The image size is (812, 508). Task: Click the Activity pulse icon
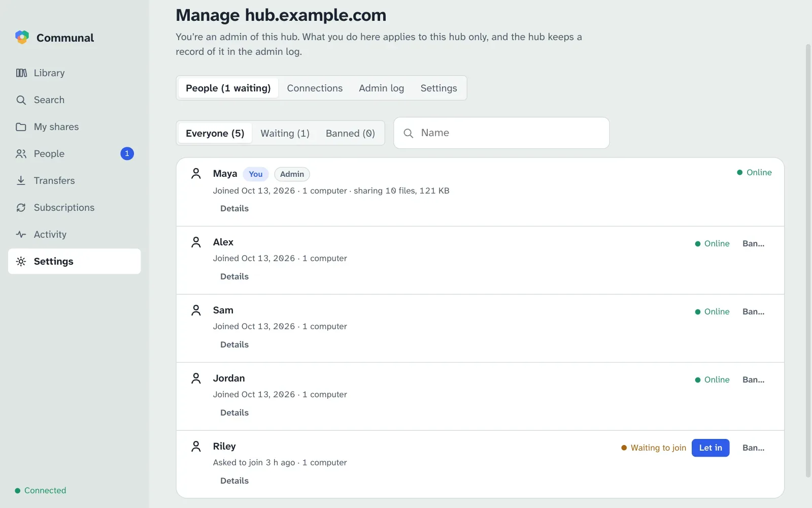(21, 235)
